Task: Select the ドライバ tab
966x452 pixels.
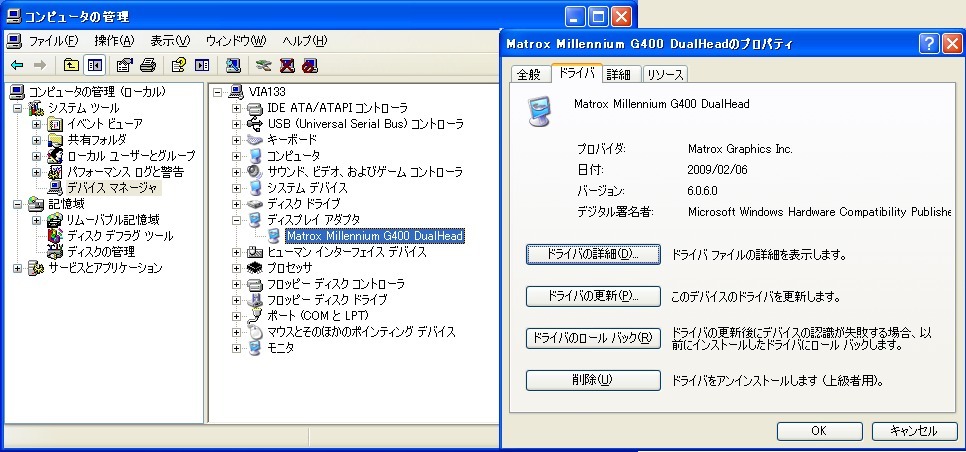Action: [576, 73]
